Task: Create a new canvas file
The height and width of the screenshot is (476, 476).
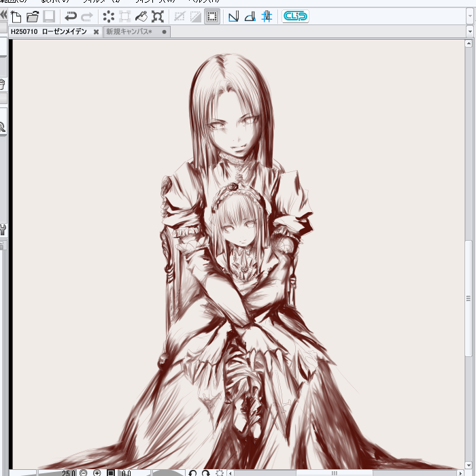Action: [x=16, y=16]
